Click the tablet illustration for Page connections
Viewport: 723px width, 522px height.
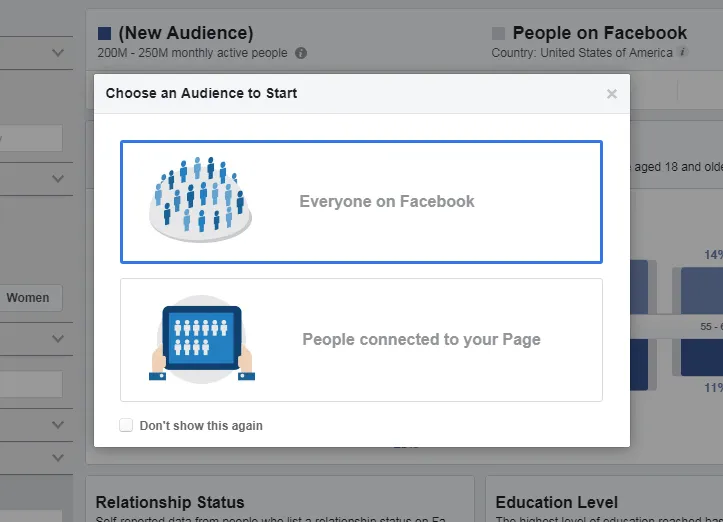pyautogui.click(x=202, y=339)
